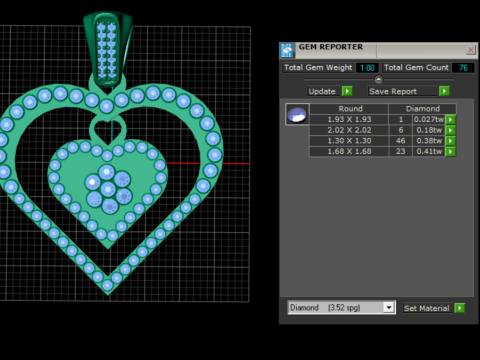The height and width of the screenshot is (360, 480).
Task: Click green arrow beside Save Report
Action: click(444, 91)
